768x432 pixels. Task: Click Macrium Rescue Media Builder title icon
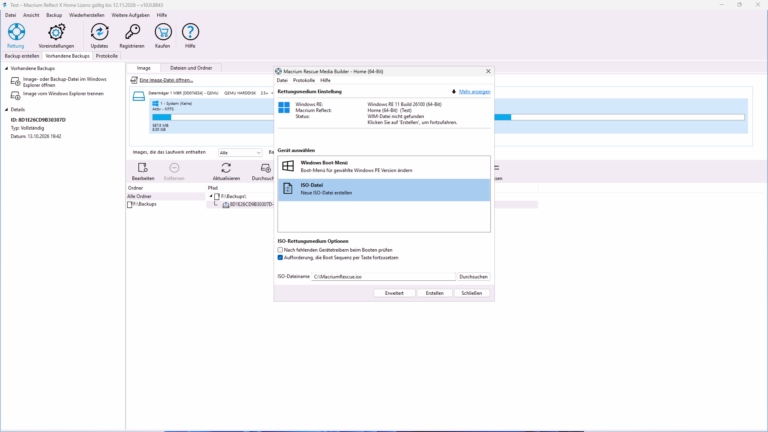pyautogui.click(x=278, y=71)
